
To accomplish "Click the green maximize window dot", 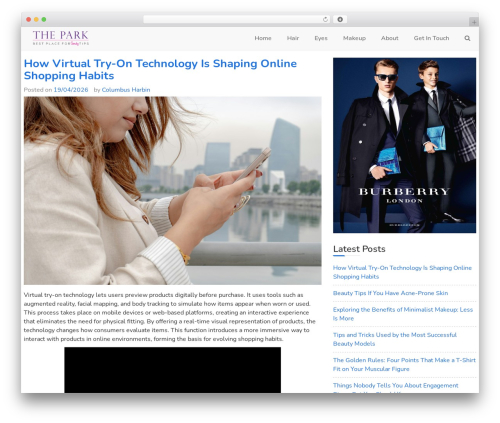I will pyautogui.click(x=44, y=20).
